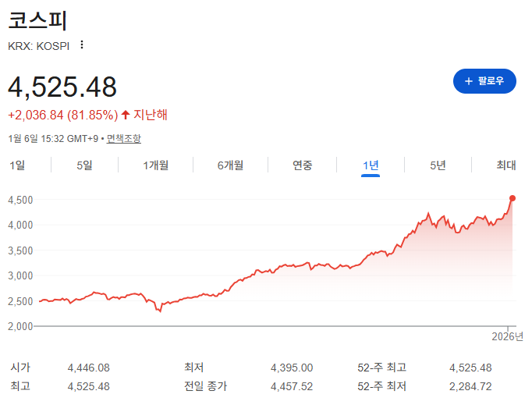
Task: Click the red up arrow next to 지난해
Action: pos(126,115)
